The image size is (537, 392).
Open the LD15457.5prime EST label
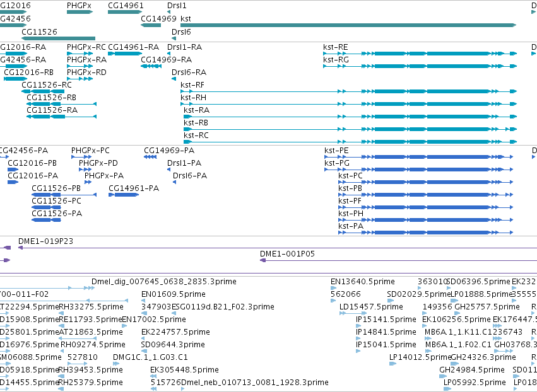(371, 307)
